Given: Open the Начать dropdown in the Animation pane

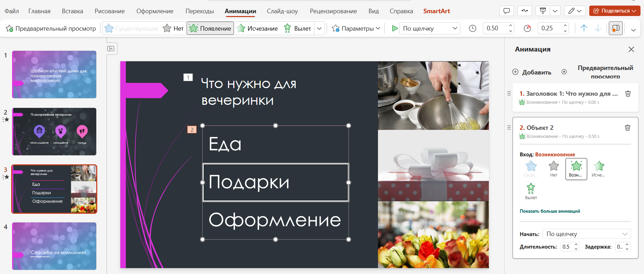Looking at the screenshot, I should [x=586, y=234].
